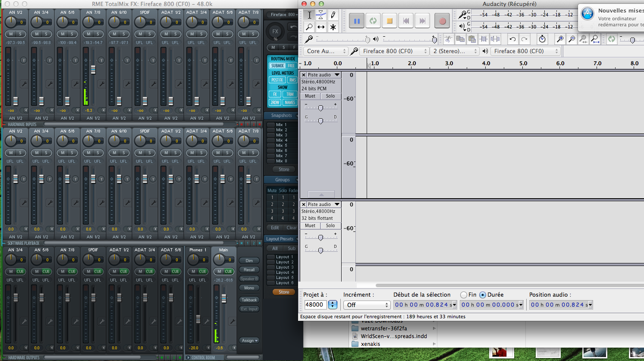
Task: Click the input meter microphone icon
Action: 462,15
